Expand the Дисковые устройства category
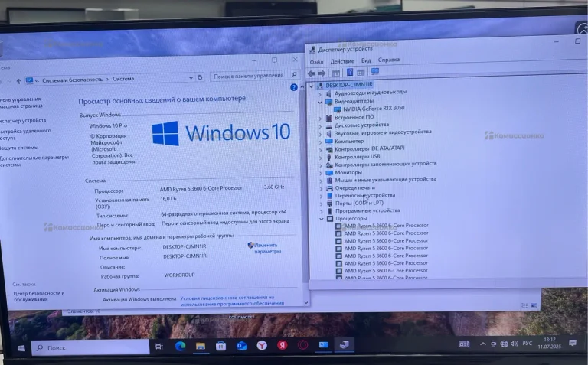Image resolution: width=588 pixels, height=365 pixels. [x=320, y=126]
